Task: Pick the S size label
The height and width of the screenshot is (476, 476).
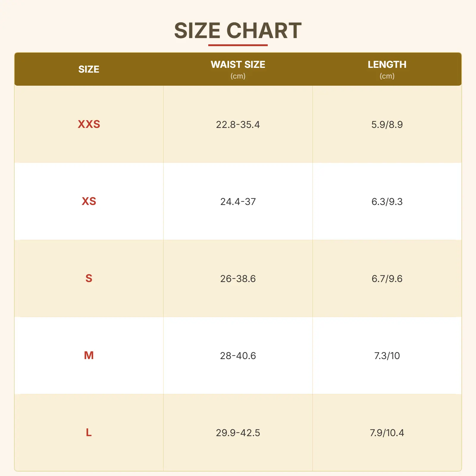Action: [x=89, y=278]
